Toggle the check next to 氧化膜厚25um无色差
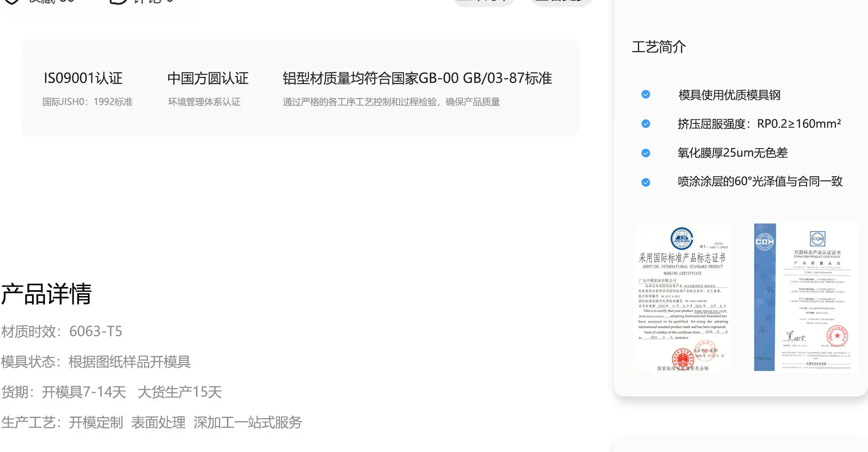868x452 pixels. click(x=646, y=153)
